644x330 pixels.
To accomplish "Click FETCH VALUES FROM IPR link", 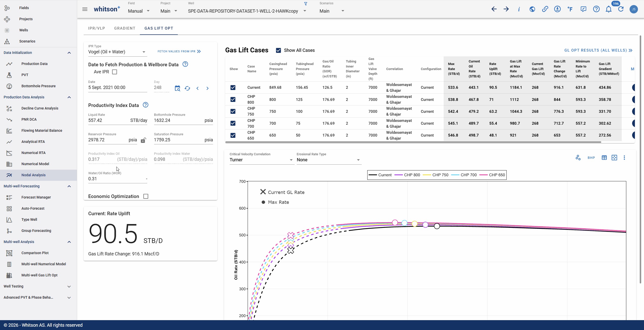I will [179, 51].
